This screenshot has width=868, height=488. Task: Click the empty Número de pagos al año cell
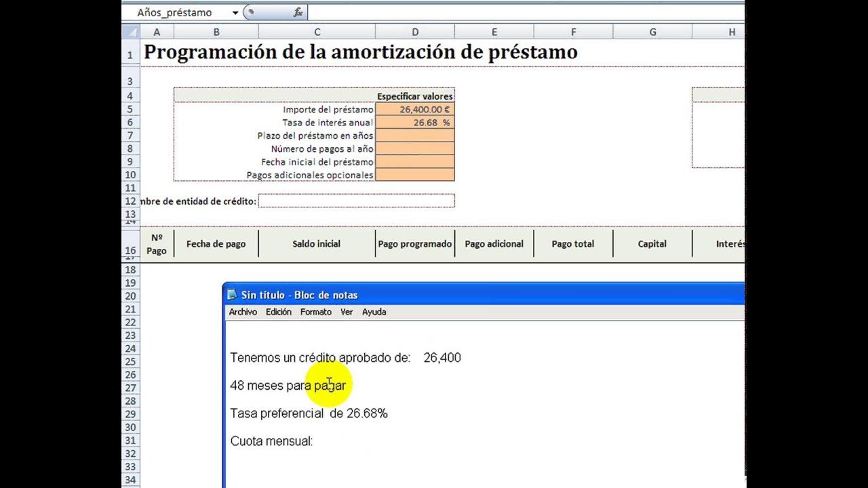pyautogui.click(x=415, y=148)
